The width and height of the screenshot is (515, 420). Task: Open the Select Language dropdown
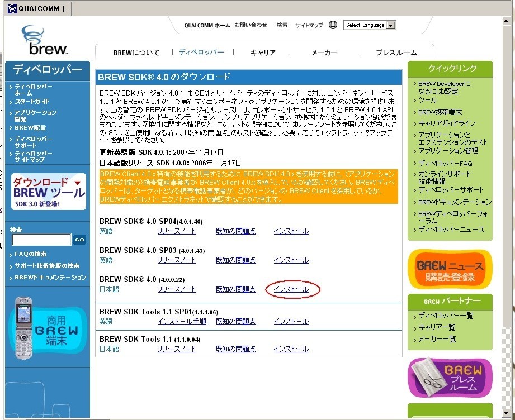tap(370, 25)
